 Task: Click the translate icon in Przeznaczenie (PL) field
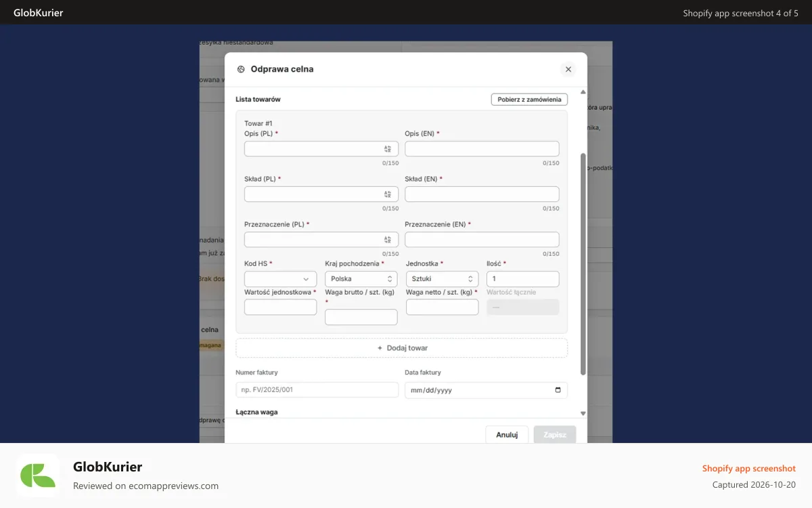point(388,240)
